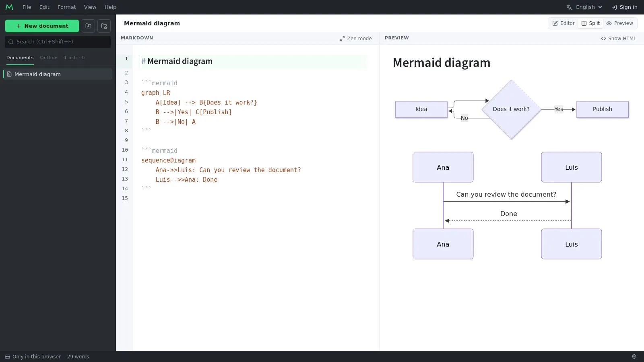This screenshot has height=362, width=644.
Task: Open the View menu
Action: (x=90, y=7)
